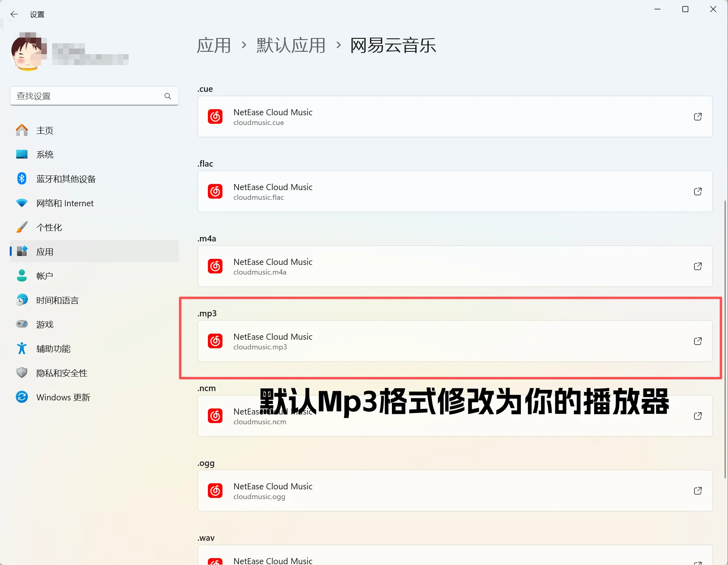Click the .mp3 extension label
The image size is (728, 565).
coord(207,313)
